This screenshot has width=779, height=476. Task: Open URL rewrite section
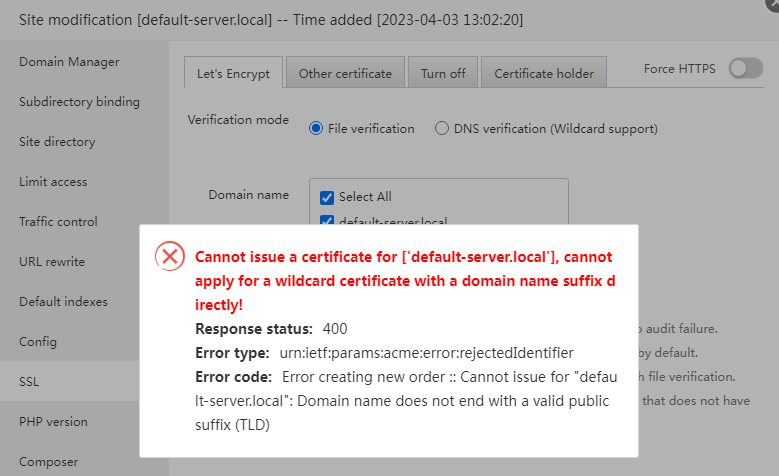pos(52,262)
